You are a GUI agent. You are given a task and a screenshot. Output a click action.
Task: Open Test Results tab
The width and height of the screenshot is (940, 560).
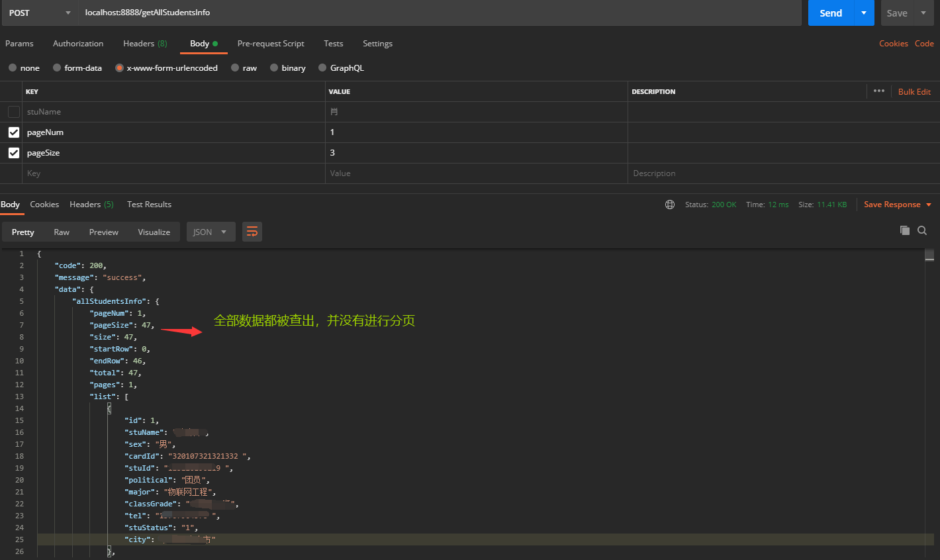(149, 205)
